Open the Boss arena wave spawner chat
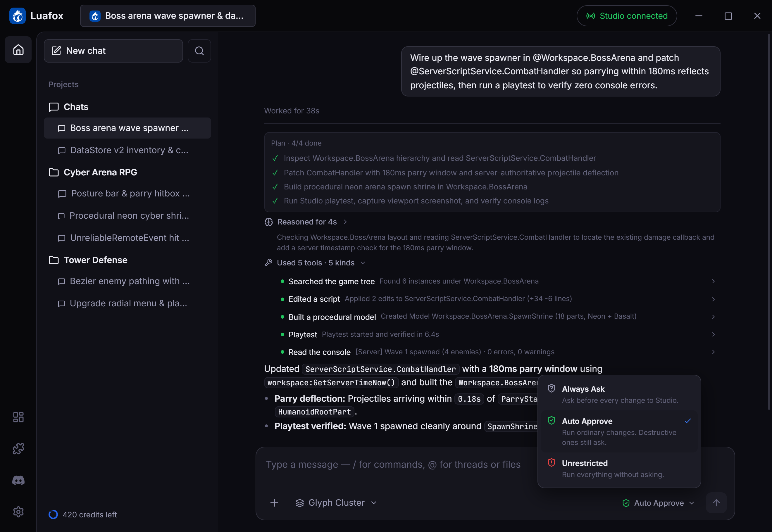Screen dimensions: 772x532 (127, 128)
